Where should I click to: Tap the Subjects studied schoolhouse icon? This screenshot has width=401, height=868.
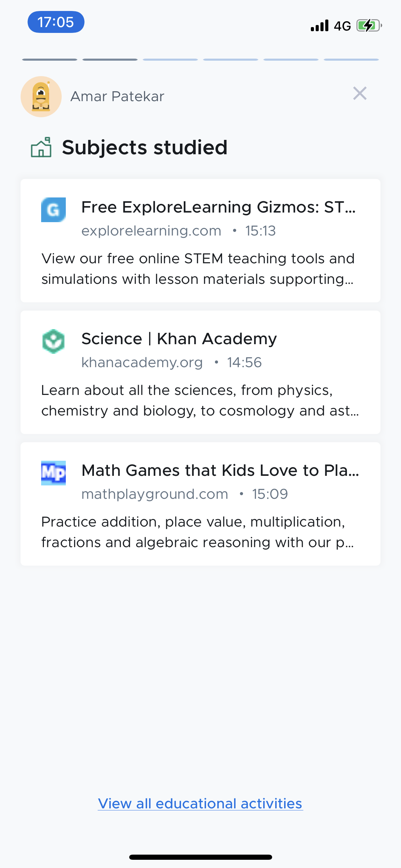[41, 147]
